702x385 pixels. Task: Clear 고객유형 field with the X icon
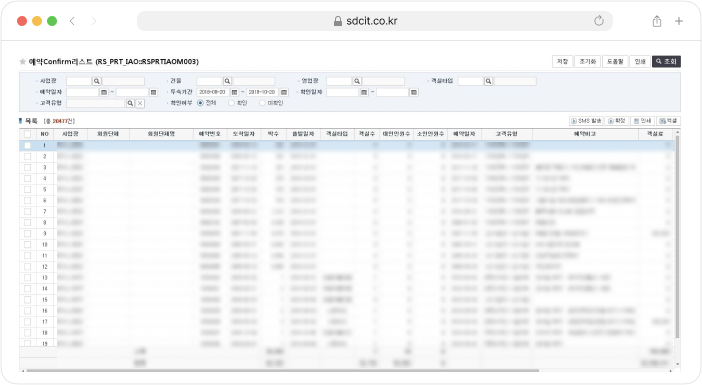[140, 103]
